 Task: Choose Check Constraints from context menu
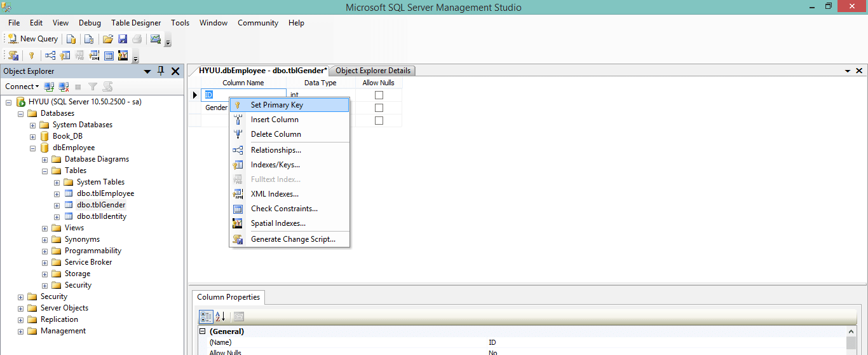289,209
